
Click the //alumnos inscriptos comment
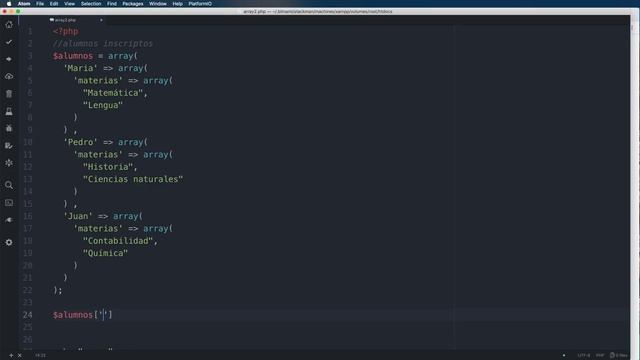click(x=103, y=44)
